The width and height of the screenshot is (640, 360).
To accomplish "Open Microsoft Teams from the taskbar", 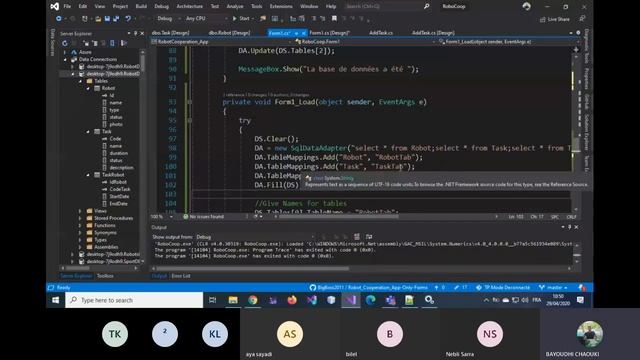I will click(390, 300).
